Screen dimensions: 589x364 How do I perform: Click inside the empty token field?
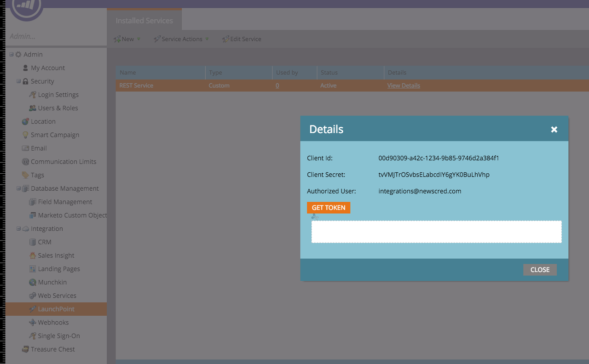tap(436, 232)
